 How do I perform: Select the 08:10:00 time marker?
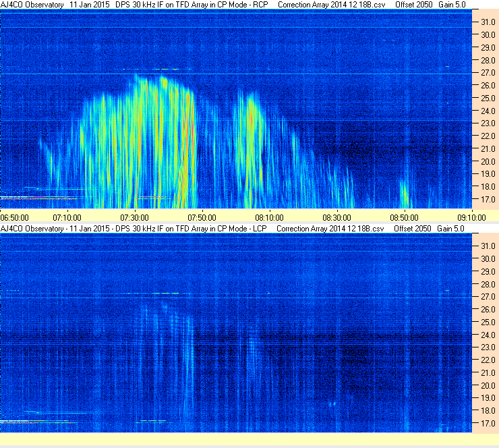[269, 217]
